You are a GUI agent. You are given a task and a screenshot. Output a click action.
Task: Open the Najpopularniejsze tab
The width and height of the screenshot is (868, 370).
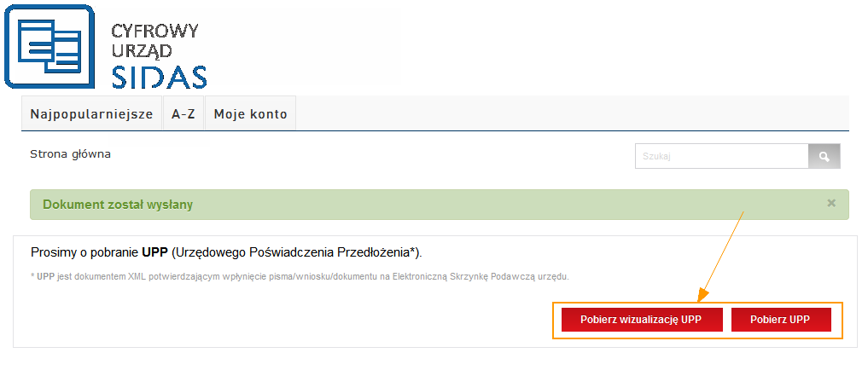91,114
